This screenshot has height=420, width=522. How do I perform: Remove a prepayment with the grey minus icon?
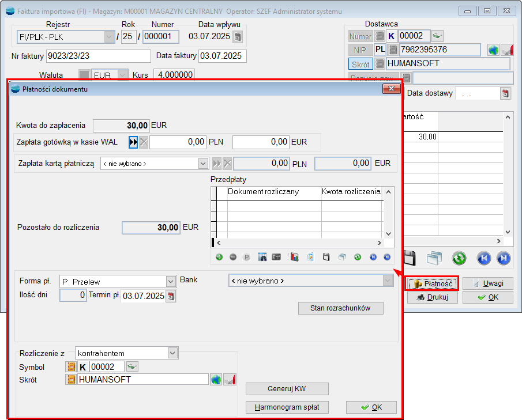233,257
